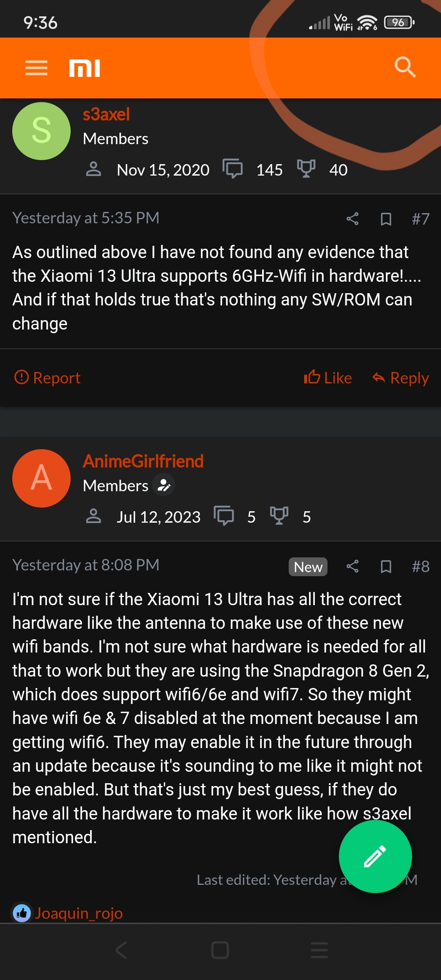The image size is (441, 980).
Task: Open s3axel's profile link
Action: [x=106, y=114]
